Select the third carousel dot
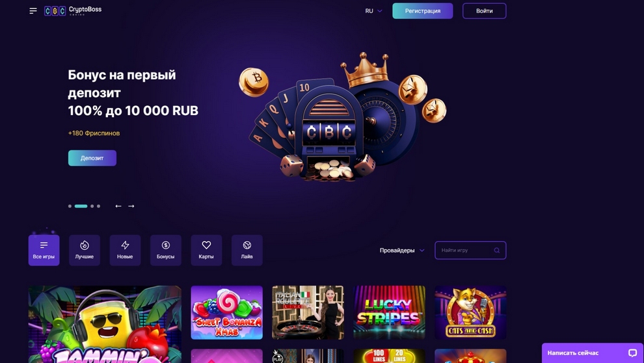Image resolution: width=644 pixels, height=363 pixels. pos(92,206)
